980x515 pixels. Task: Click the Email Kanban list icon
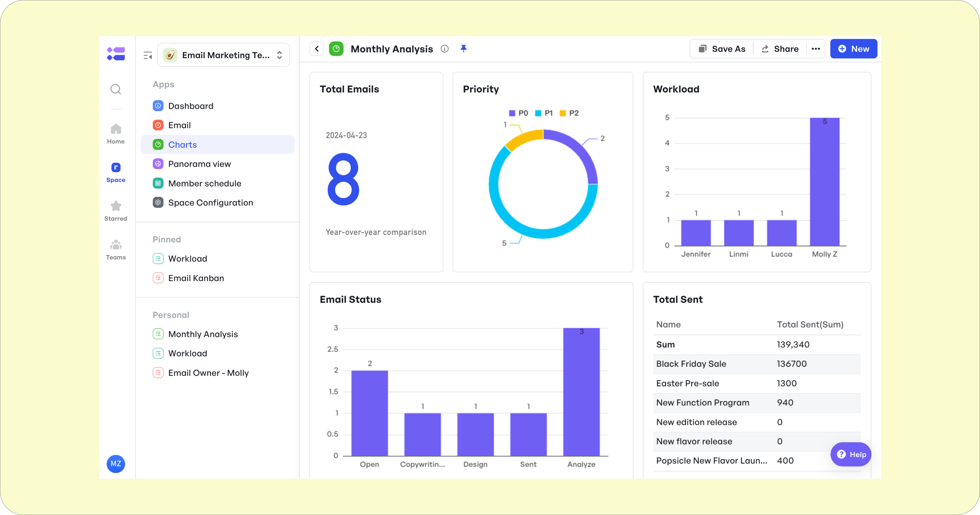(x=158, y=278)
